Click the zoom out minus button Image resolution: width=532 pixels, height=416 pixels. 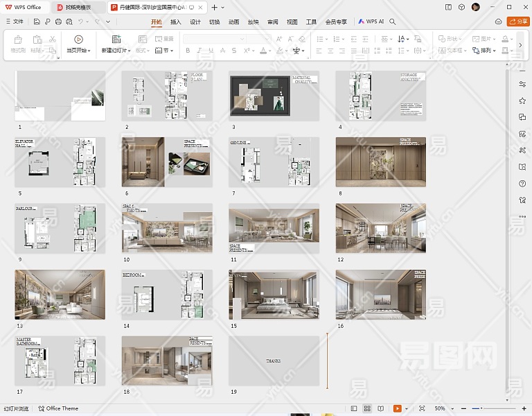pos(465,408)
